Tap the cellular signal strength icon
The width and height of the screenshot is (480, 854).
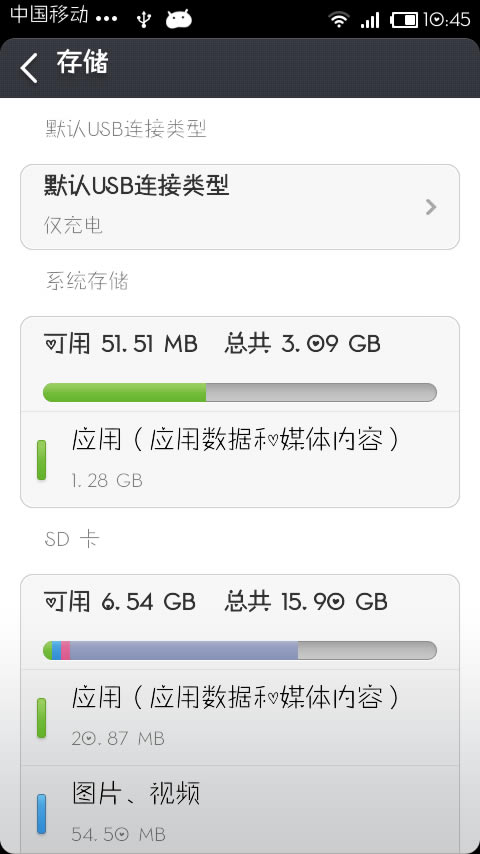pyautogui.click(x=370, y=20)
